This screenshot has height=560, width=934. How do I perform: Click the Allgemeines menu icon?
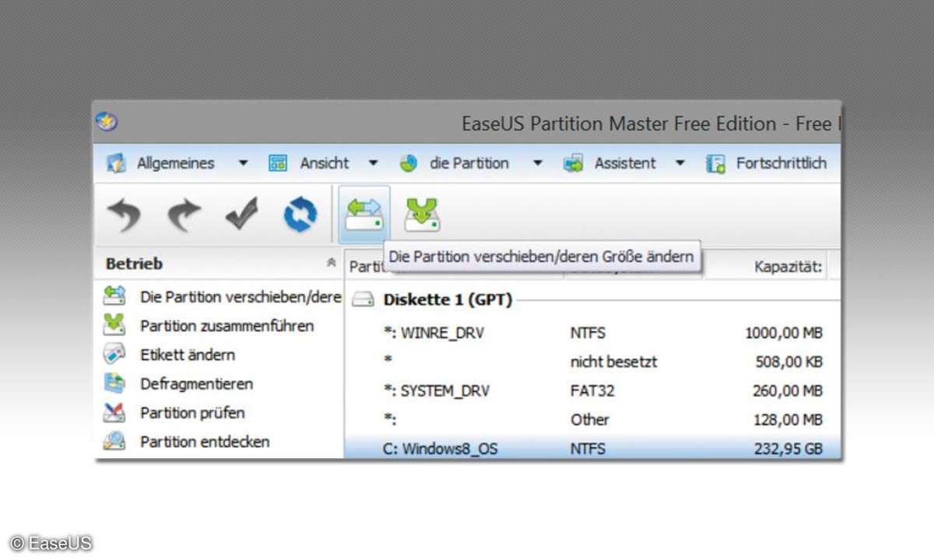click(x=116, y=163)
